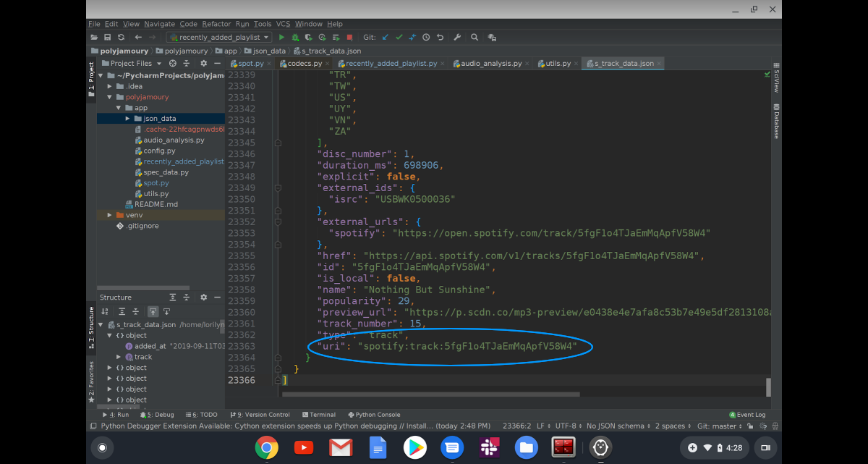Viewport: 868px width, 464px height.
Task: Collapse the polyjamoury folder in tree
Action: point(110,97)
